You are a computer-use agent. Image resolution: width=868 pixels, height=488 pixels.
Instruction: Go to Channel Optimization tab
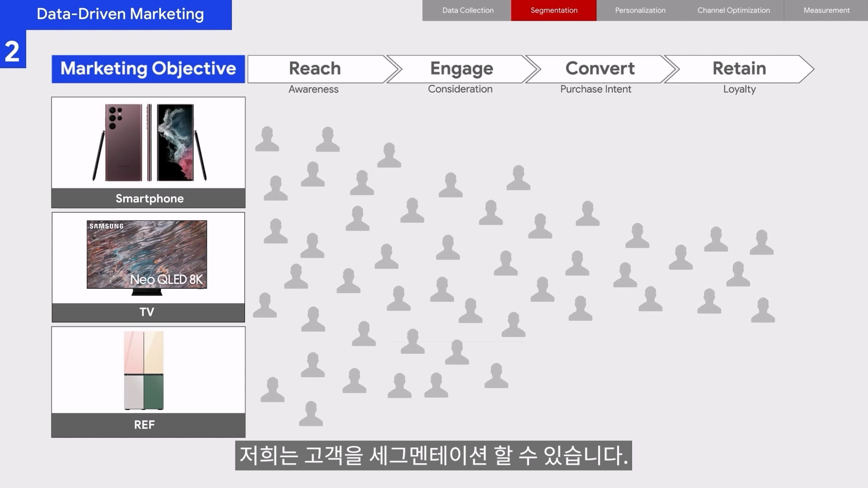tap(733, 10)
